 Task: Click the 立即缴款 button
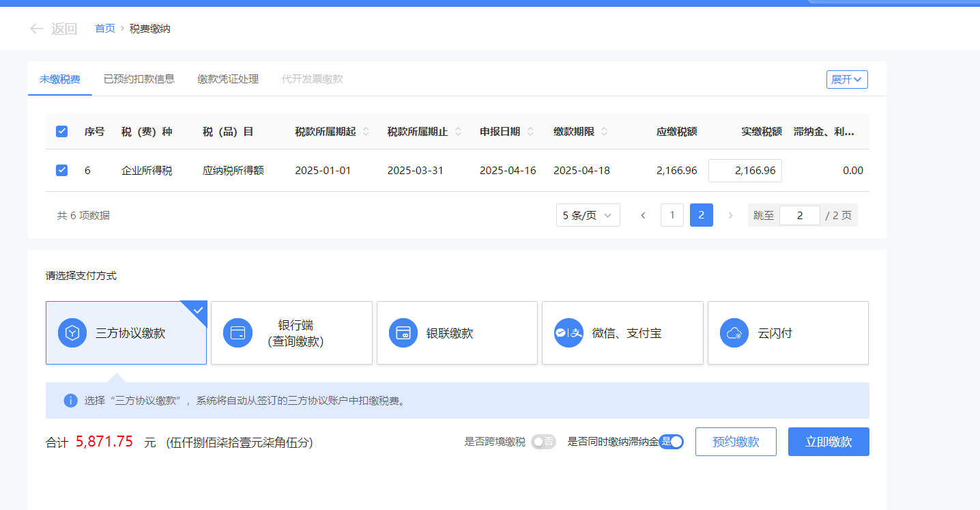coord(828,442)
